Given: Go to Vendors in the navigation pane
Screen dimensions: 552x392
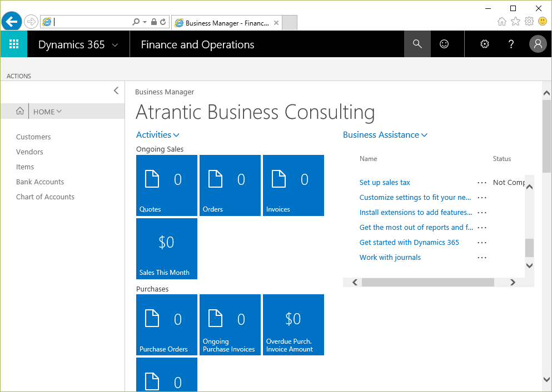Looking at the screenshot, I should coord(29,152).
